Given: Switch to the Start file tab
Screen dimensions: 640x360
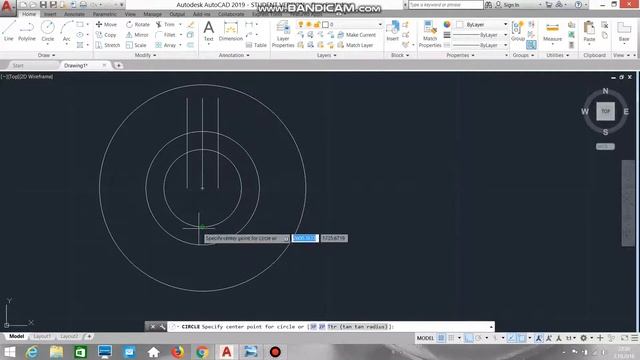Looking at the screenshot, I should coord(18,65).
